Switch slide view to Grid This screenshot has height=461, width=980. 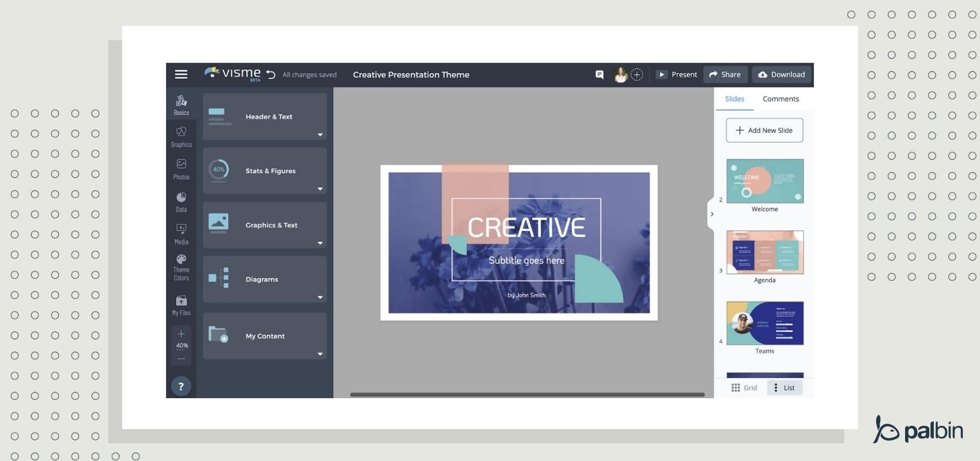click(x=744, y=388)
